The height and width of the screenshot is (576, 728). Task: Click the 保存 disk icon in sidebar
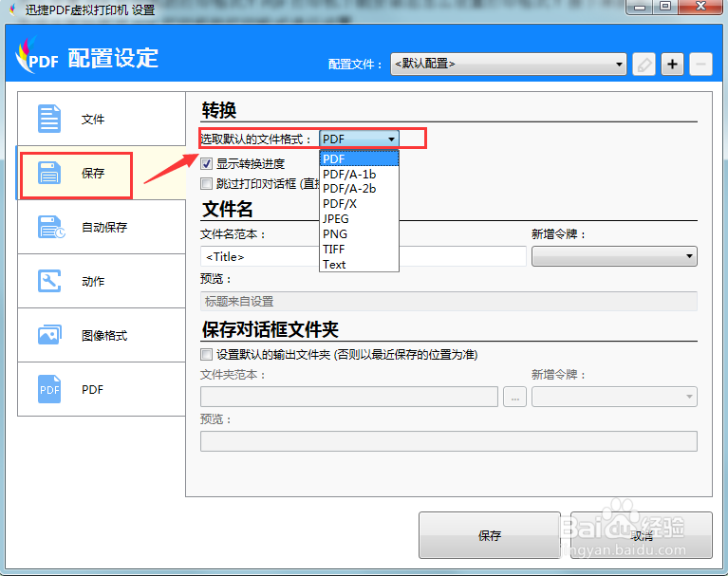(49, 173)
